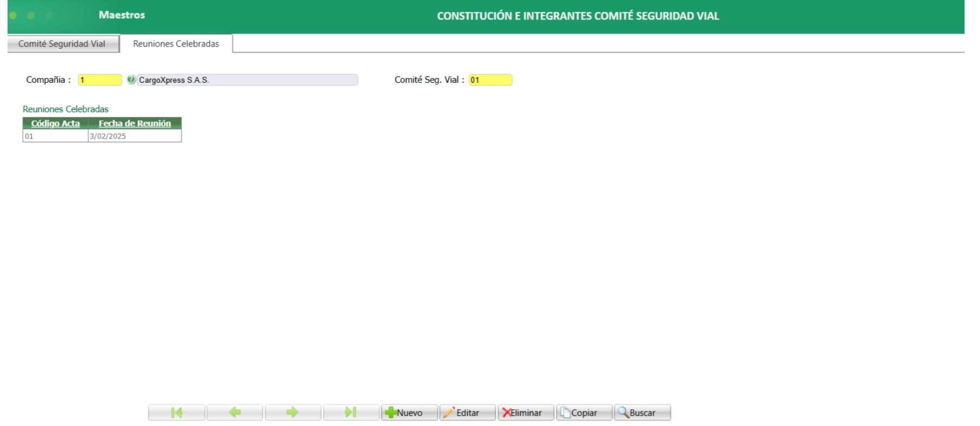Select the acta code 01 cell
The height and width of the screenshot is (426, 980).
pos(55,136)
